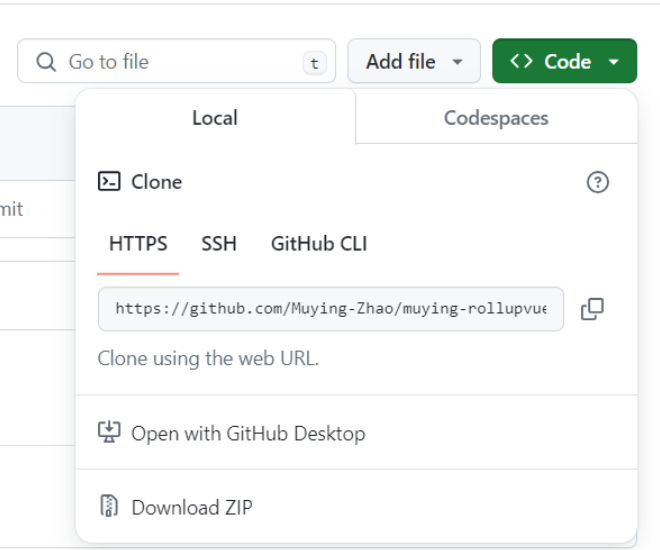Select the SSH clone option
This screenshot has width=660, height=550.
pos(219,243)
